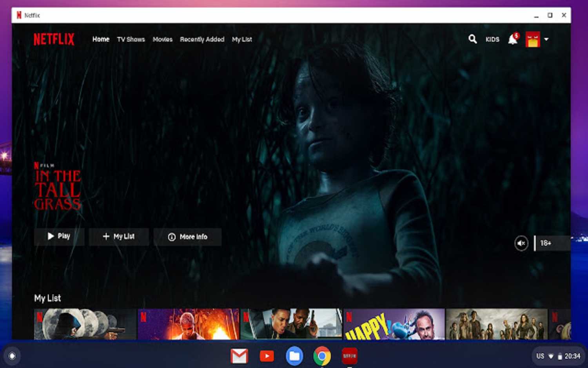Open Netflix search

tap(472, 39)
